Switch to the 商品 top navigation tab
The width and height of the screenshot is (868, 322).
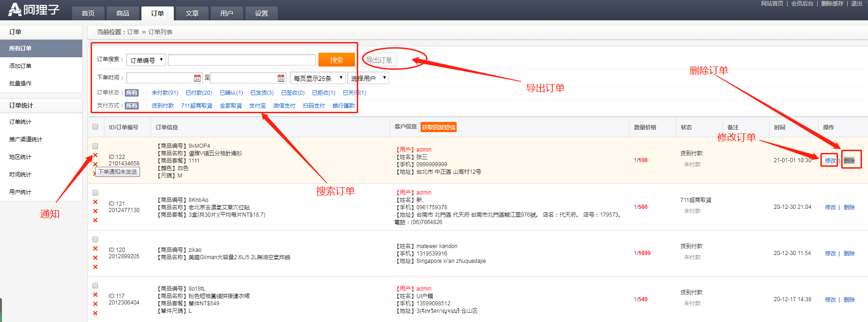tap(122, 13)
